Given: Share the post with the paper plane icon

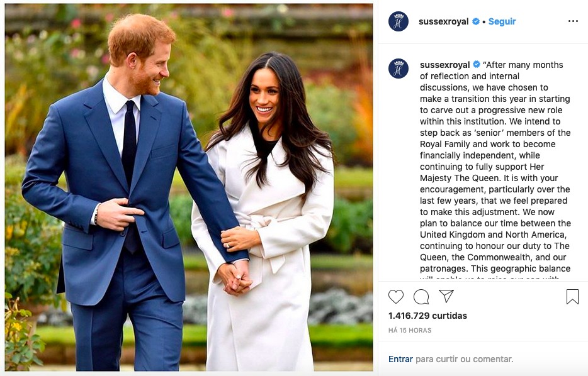Looking at the screenshot, I should 446,296.
